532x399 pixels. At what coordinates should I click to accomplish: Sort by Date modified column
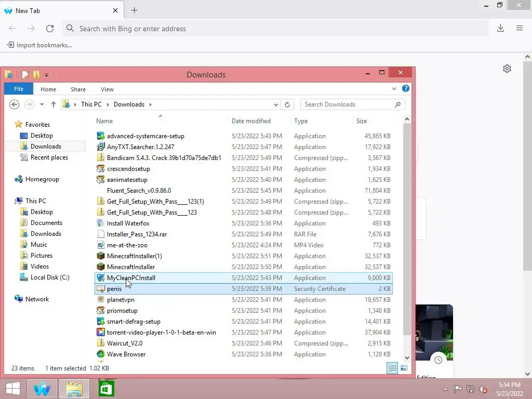[x=251, y=121]
